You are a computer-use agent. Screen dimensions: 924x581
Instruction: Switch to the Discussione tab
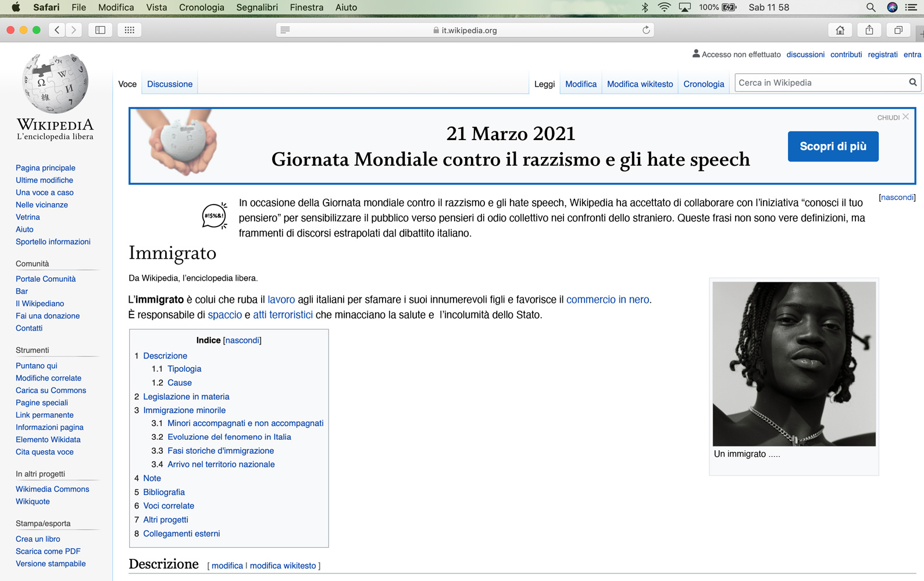[170, 84]
